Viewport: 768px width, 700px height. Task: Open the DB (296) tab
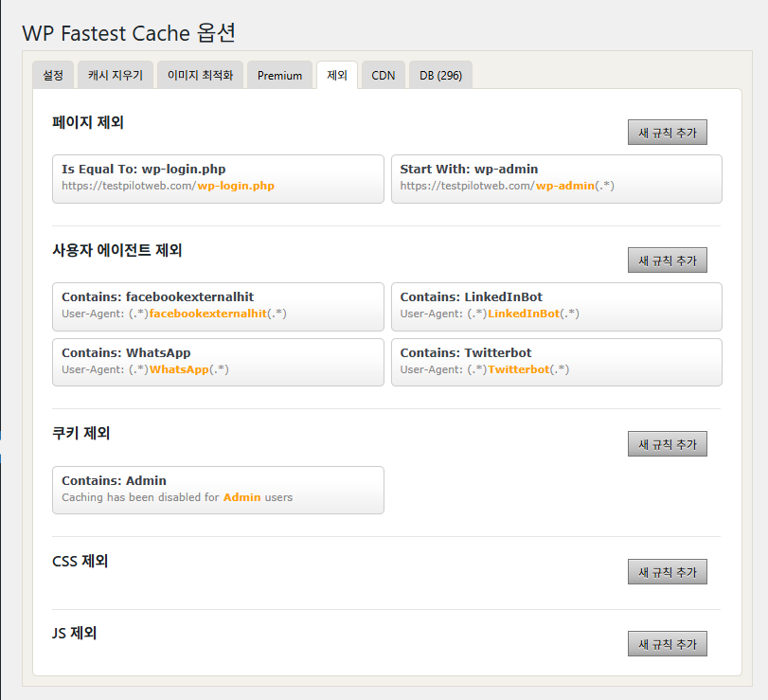(x=439, y=74)
